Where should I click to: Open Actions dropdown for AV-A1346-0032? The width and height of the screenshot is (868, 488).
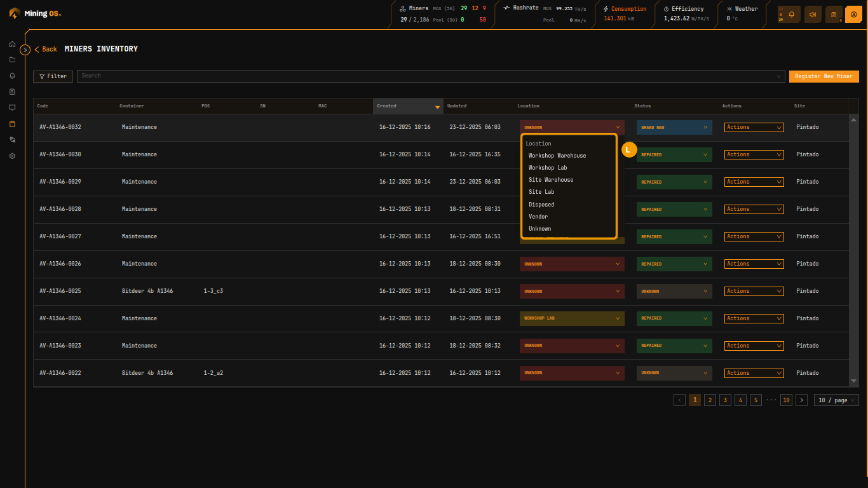(754, 127)
